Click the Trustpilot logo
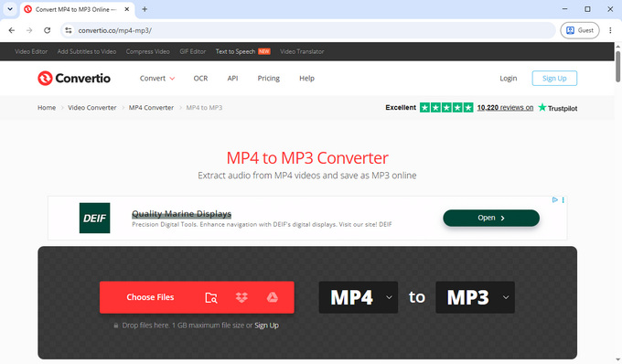This screenshot has width=622, height=364. [x=558, y=108]
